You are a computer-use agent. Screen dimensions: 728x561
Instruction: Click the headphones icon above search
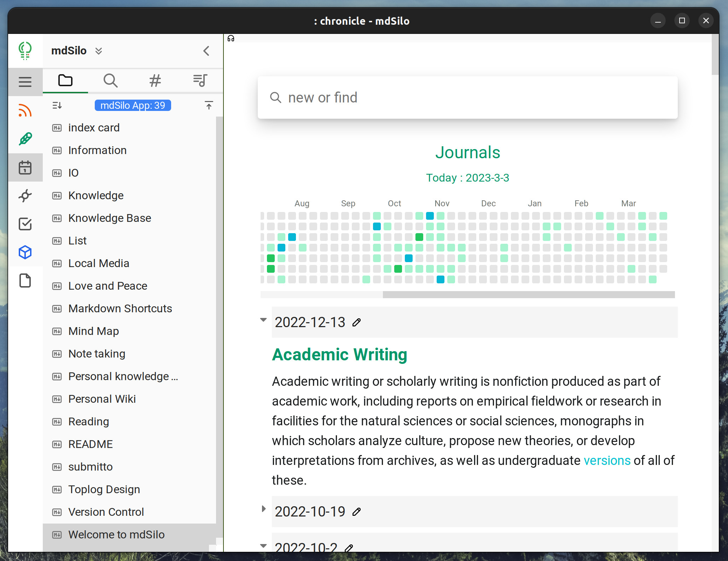coord(231,39)
